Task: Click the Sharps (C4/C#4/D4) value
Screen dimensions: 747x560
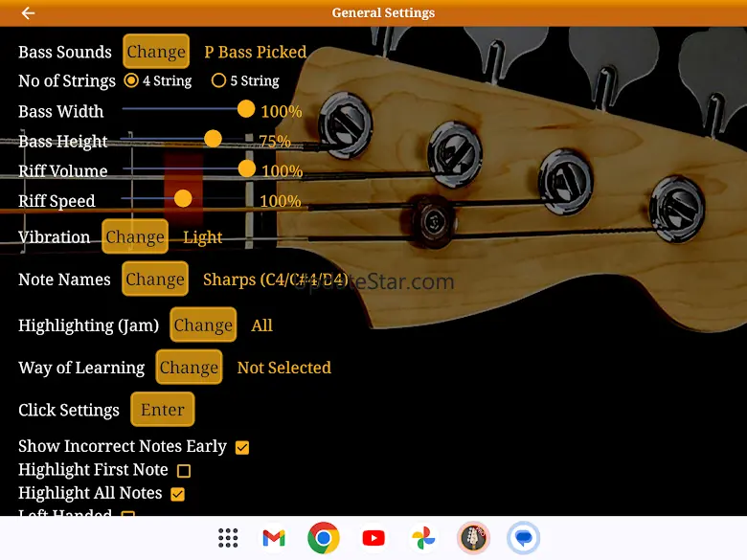Action: (276, 280)
